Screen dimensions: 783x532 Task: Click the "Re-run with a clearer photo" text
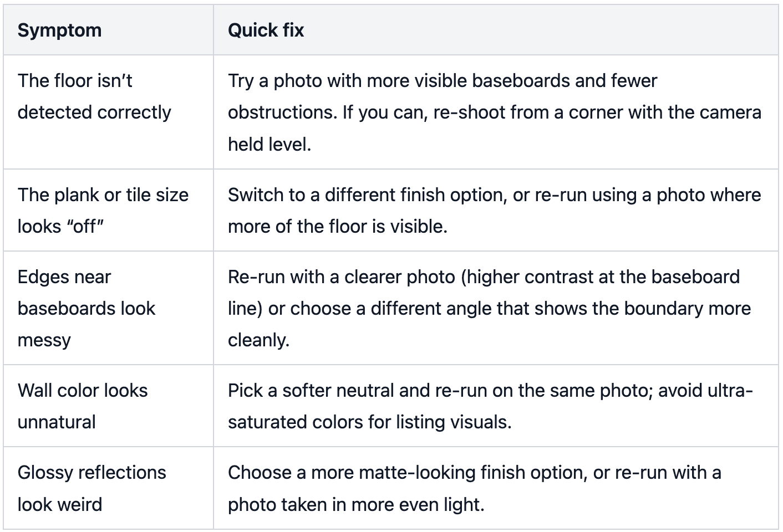(x=341, y=277)
